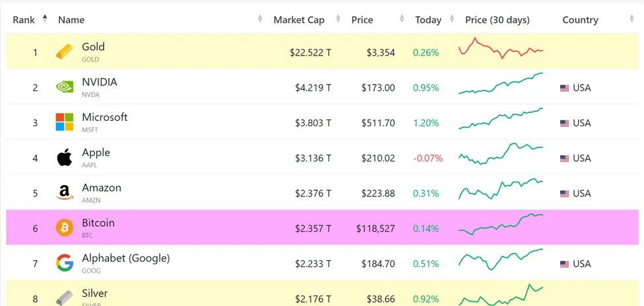Sort by Price column arrows
The image size is (644, 306).
[402, 19]
